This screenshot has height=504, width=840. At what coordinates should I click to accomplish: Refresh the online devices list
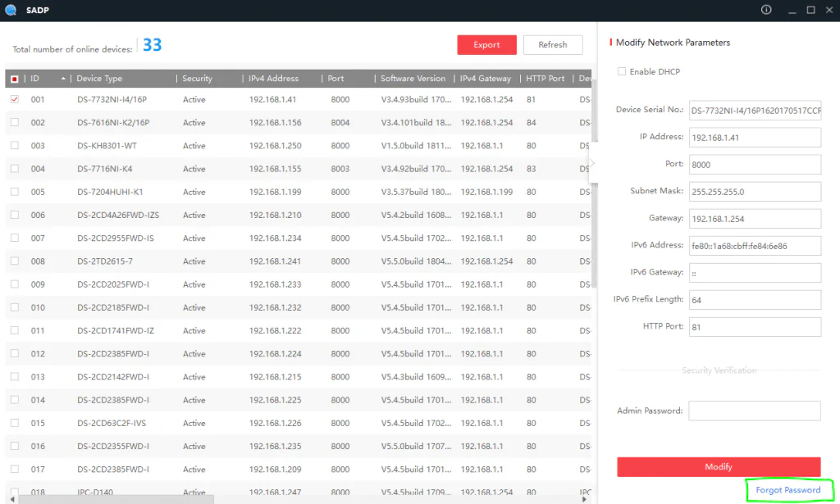click(553, 45)
